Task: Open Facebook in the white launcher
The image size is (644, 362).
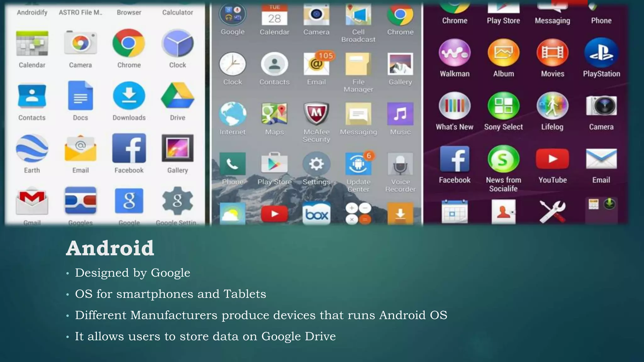Action: [129, 148]
